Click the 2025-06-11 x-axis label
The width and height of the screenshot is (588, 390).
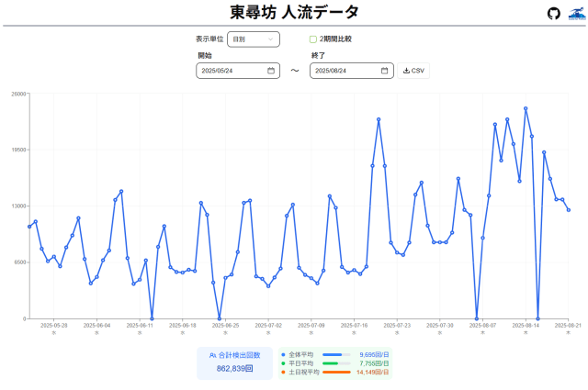click(140, 326)
